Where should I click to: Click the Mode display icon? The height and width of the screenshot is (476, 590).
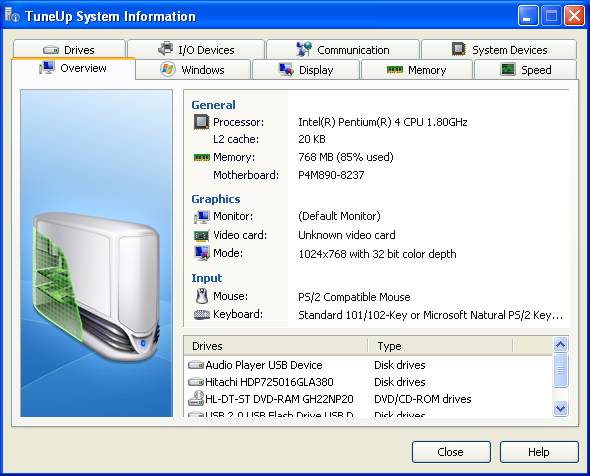tap(202, 253)
